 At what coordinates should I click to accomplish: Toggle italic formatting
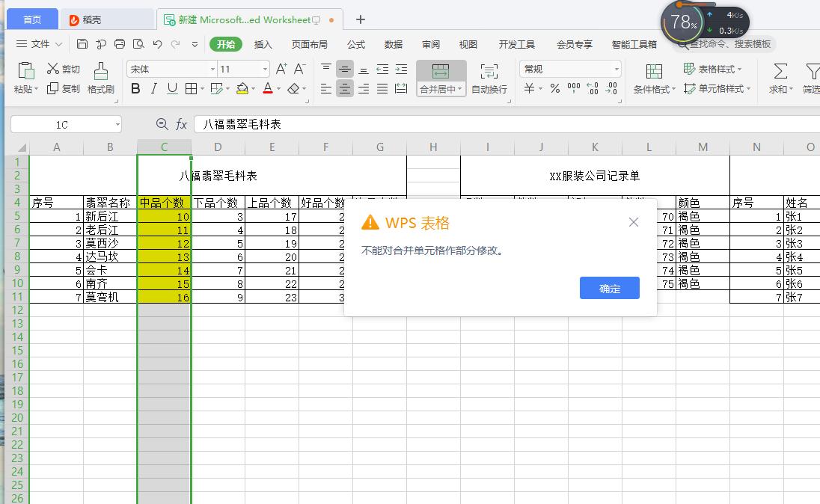pos(153,88)
